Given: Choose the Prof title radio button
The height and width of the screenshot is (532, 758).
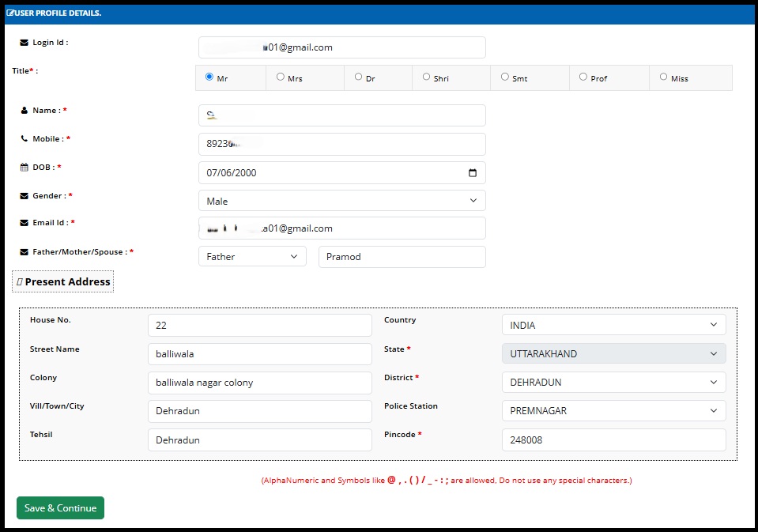Looking at the screenshot, I should coord(583,77).
